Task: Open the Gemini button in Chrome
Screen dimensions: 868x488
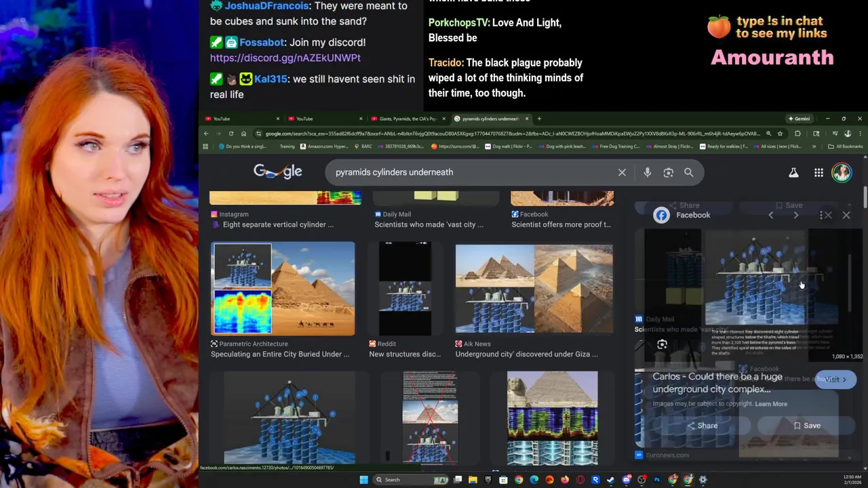Action: pos(798,119)
